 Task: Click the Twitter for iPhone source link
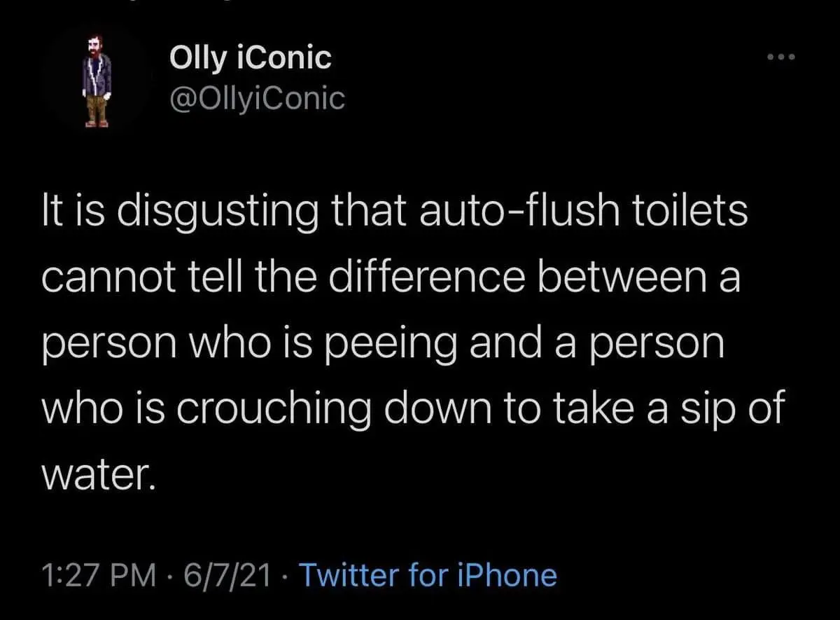coord(428,576)
